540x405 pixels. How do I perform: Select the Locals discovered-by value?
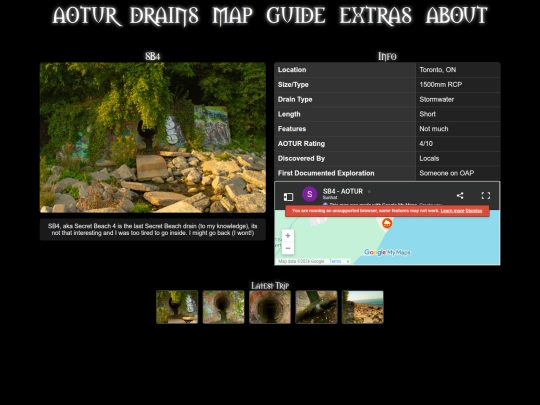click(429, 158)
